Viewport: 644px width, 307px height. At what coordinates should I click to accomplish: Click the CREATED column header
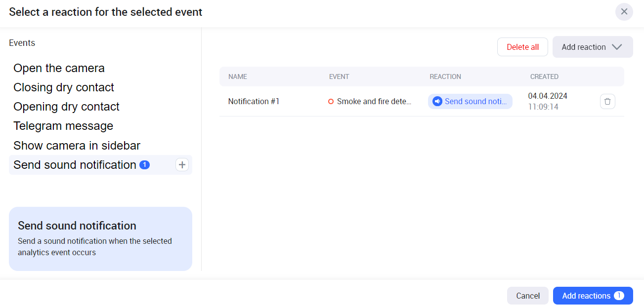(x=544, y=77)
